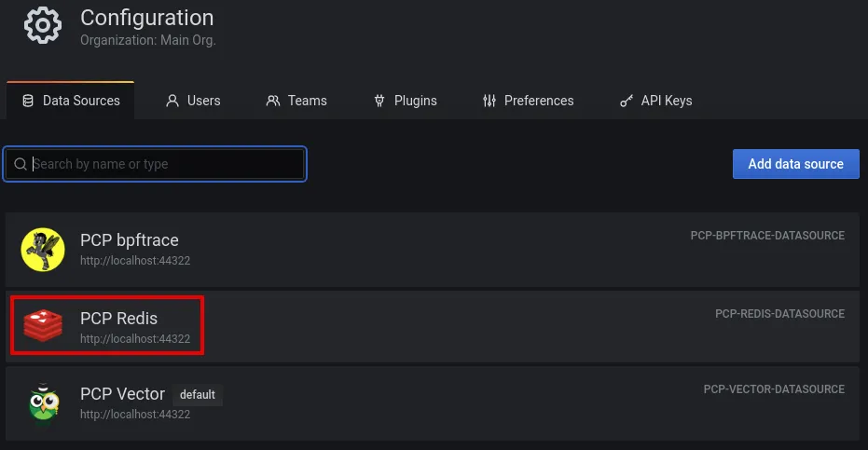Screen dimensions: 868x450
Task: Click the sliders icon on Preferences tab
Action: point(489,101)
